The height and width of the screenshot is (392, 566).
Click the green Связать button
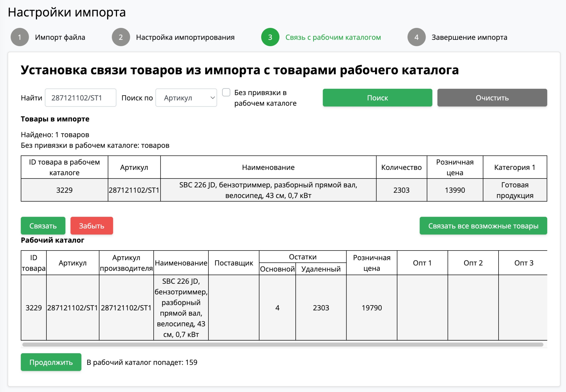coord(43,226)
